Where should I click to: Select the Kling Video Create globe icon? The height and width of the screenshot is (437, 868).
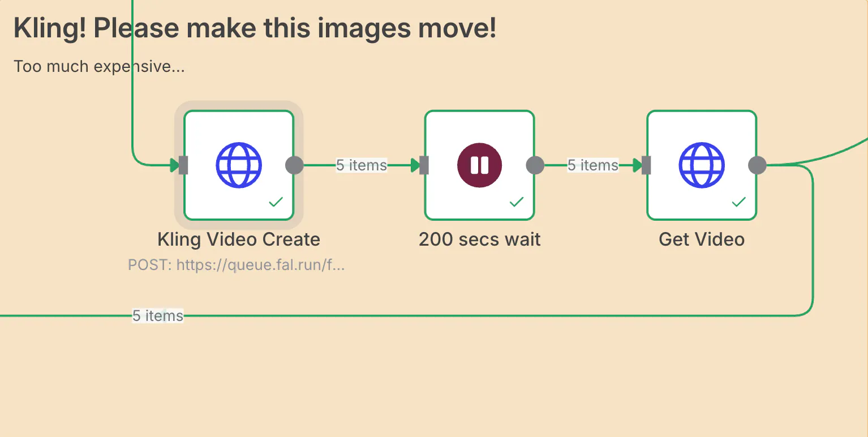point(239,165)
